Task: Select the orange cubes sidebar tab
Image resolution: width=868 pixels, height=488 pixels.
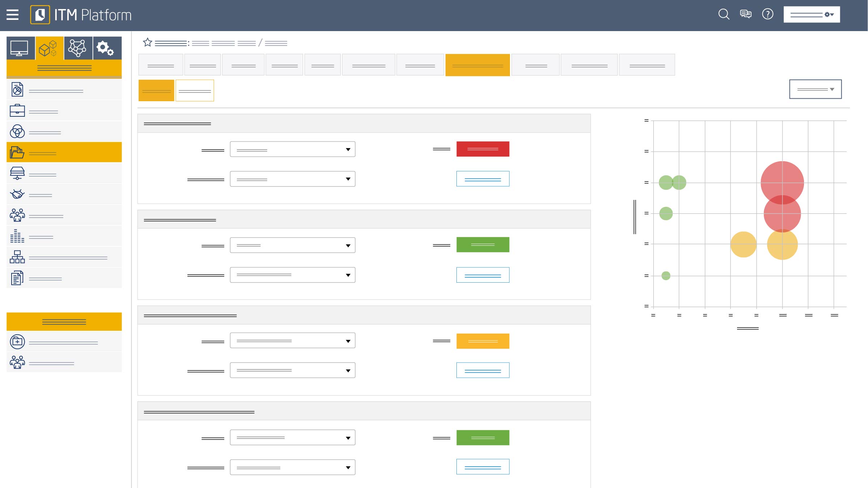Action: pyautogui.click(x=50, y=48)
